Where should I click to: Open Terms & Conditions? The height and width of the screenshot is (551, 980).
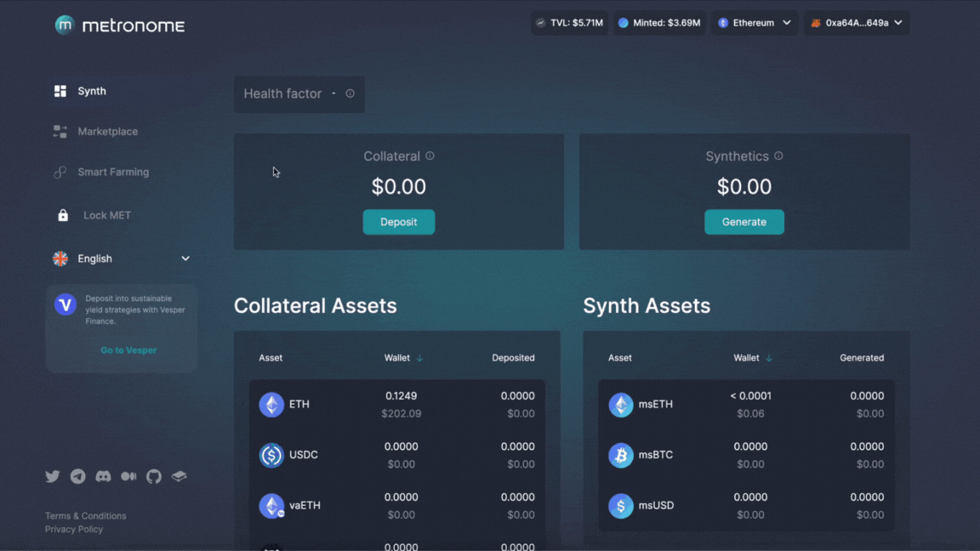tap(86, 516)
